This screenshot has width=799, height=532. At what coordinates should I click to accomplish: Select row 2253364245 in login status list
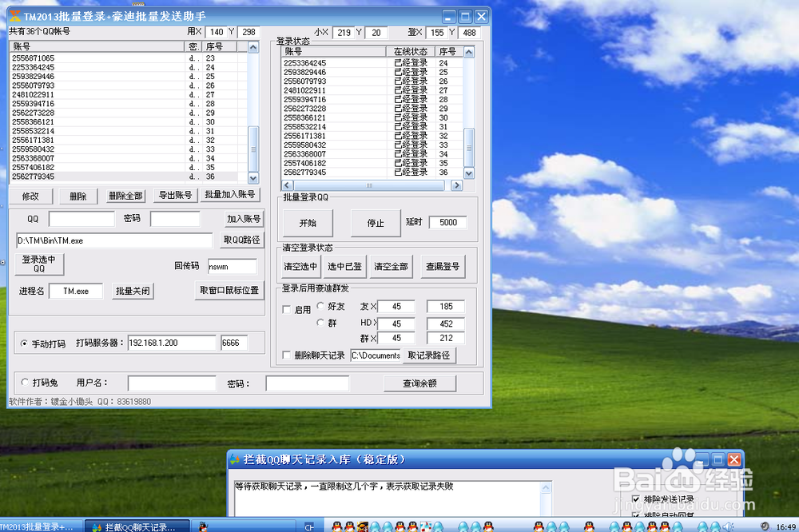tap(372, 63)
